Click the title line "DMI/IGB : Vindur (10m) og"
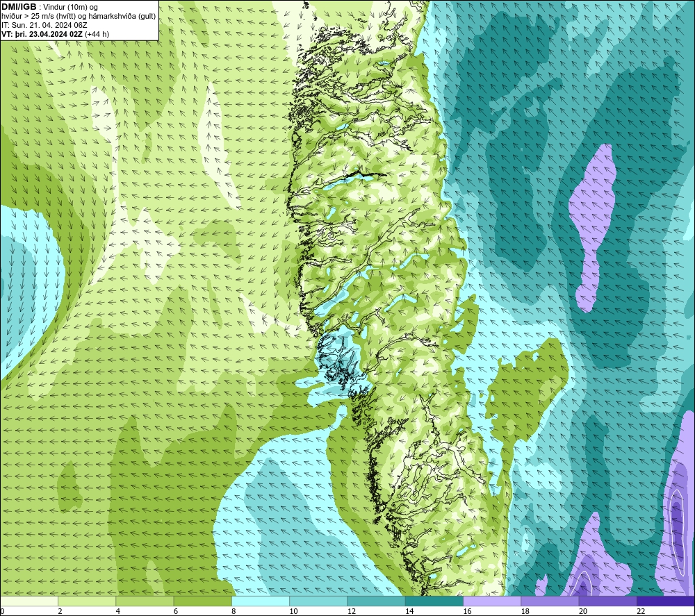The image size is (695, 616). pyautogui.click(x=49, y=7)
